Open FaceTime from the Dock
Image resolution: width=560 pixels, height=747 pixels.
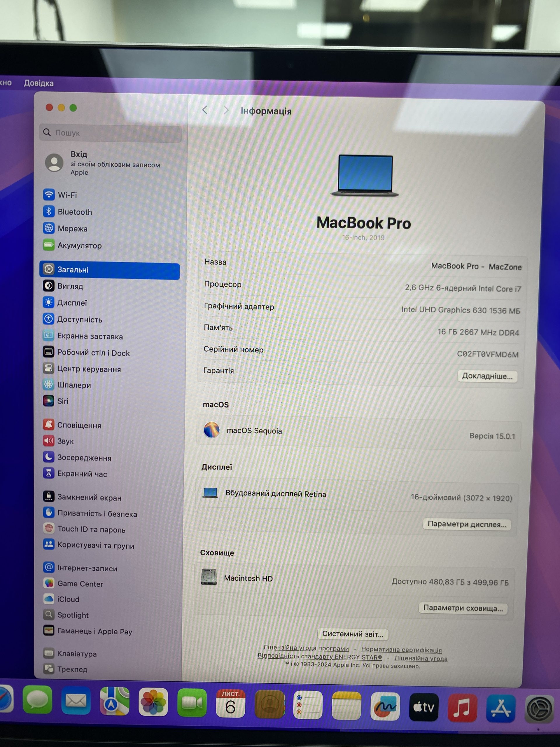click(x=192, y=703)
